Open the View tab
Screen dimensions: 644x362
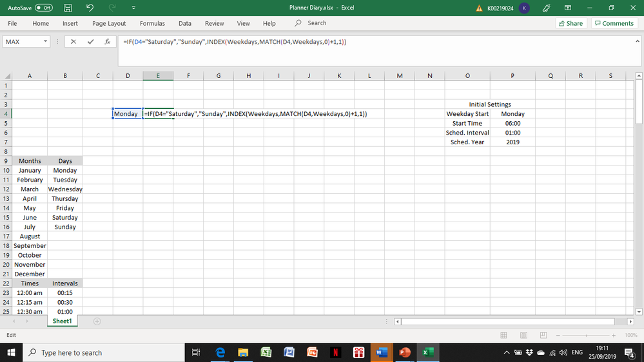(243, 23)
